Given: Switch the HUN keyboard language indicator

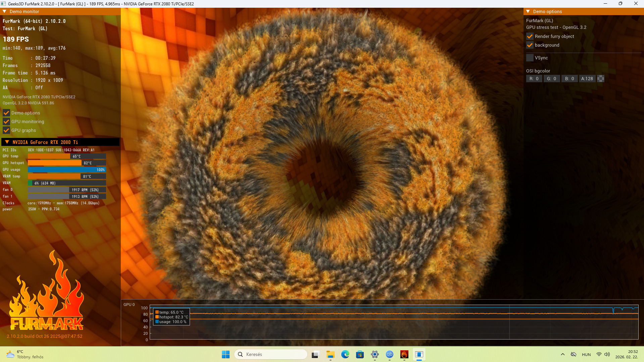Looking at the screenshot, I should [x=586, y=354].
